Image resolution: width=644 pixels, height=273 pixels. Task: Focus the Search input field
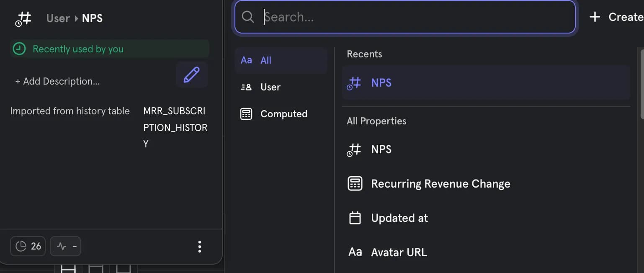[415, 17]
